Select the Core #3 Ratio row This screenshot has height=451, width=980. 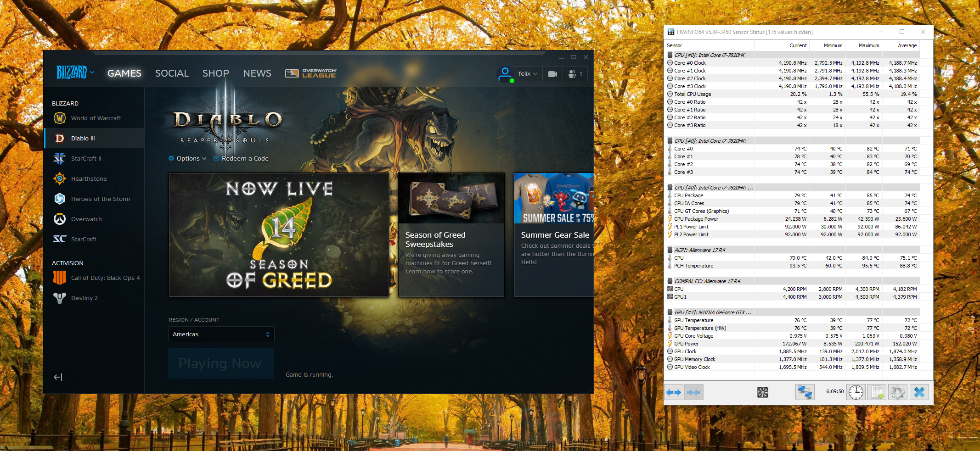792,125
